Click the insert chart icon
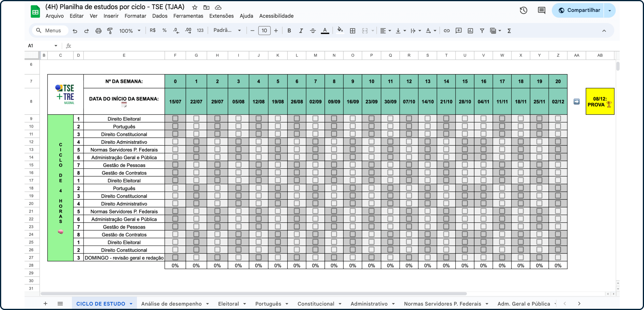This screenshot has width=644, height=310. click(470, 31)
